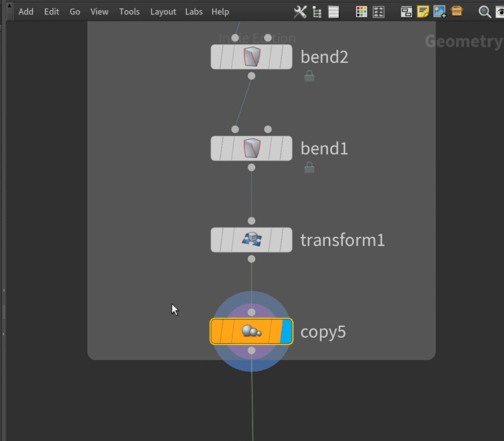Viewport: 504px width, 441px height.
Task: Click the copy5 node name label
Action: point(323,332)
